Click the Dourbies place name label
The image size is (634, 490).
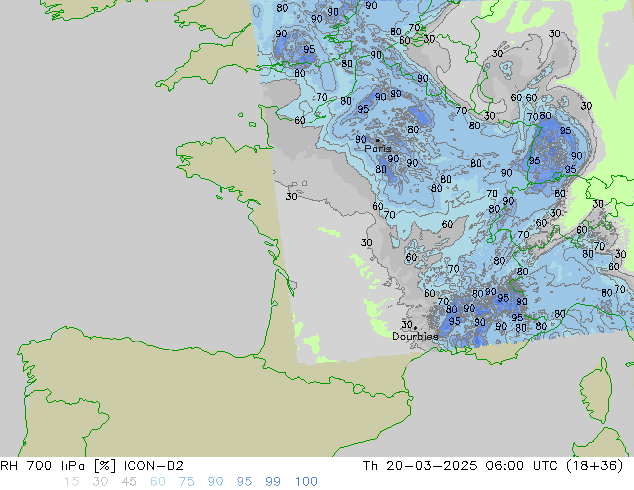point(415,337)
